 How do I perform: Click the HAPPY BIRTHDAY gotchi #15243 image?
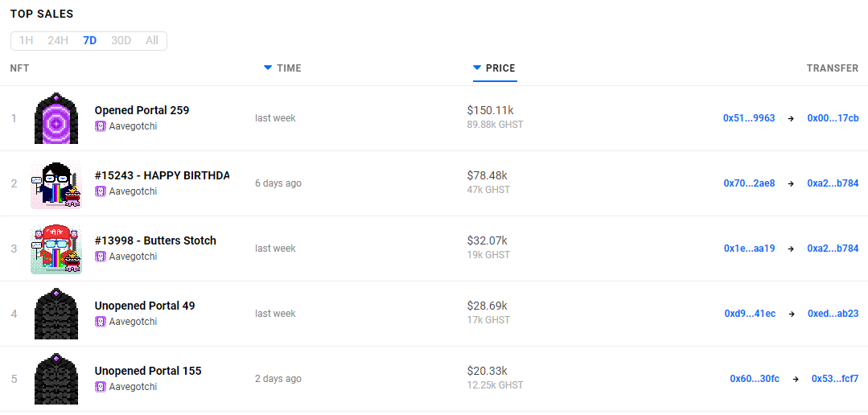click(56, 184)
